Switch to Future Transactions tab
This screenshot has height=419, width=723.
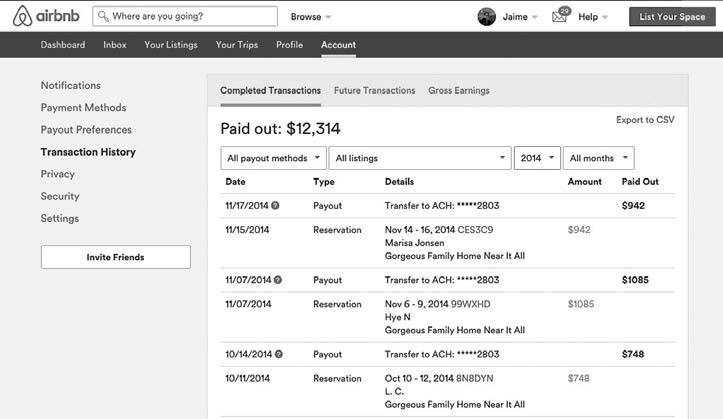pyautogui.click(x=374, y=91)
